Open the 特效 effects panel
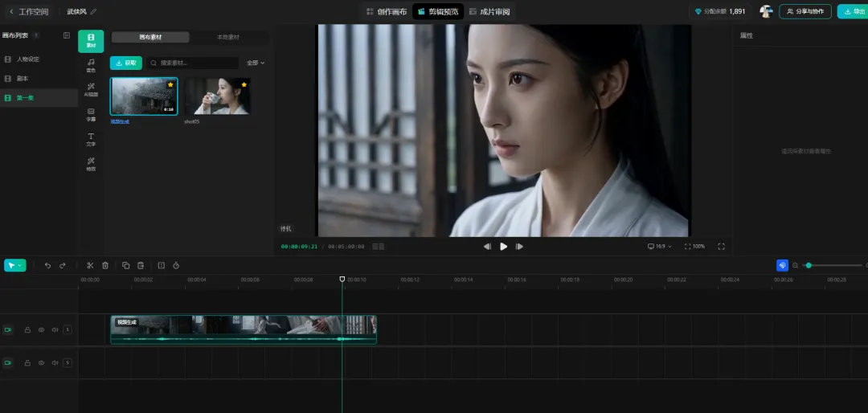Screen dimensions: 868x413 (x=91, y=164)
